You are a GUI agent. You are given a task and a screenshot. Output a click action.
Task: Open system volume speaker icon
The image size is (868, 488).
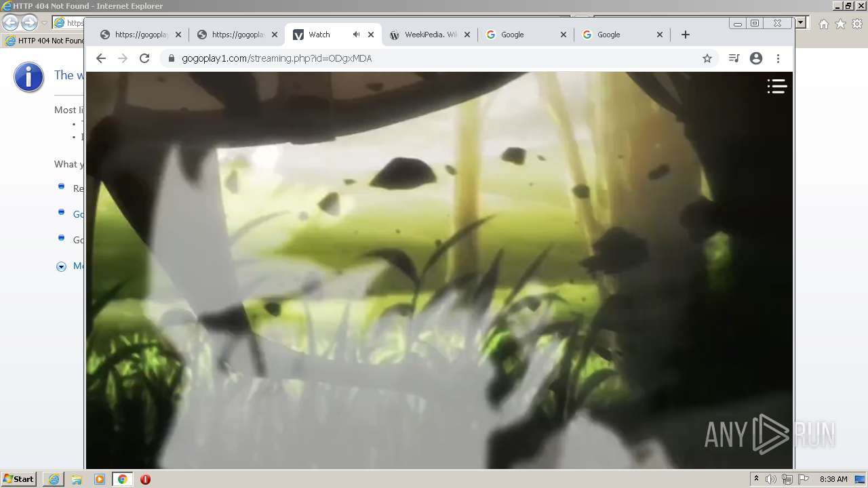coord(771,479)
